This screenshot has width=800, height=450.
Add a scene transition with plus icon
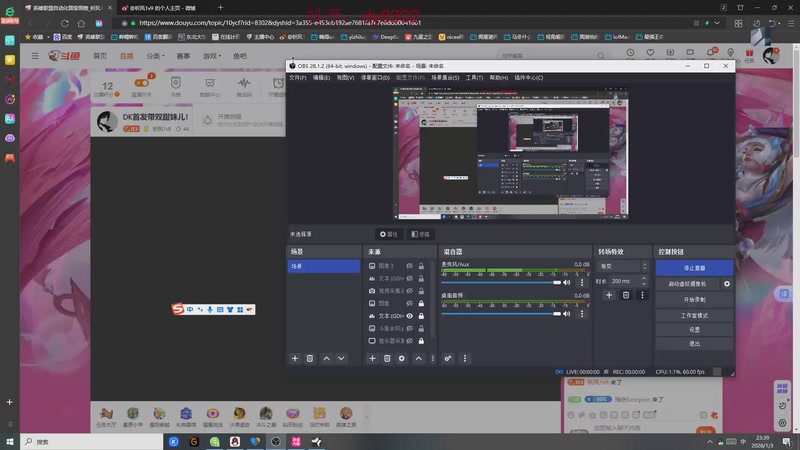coord(609,295)
